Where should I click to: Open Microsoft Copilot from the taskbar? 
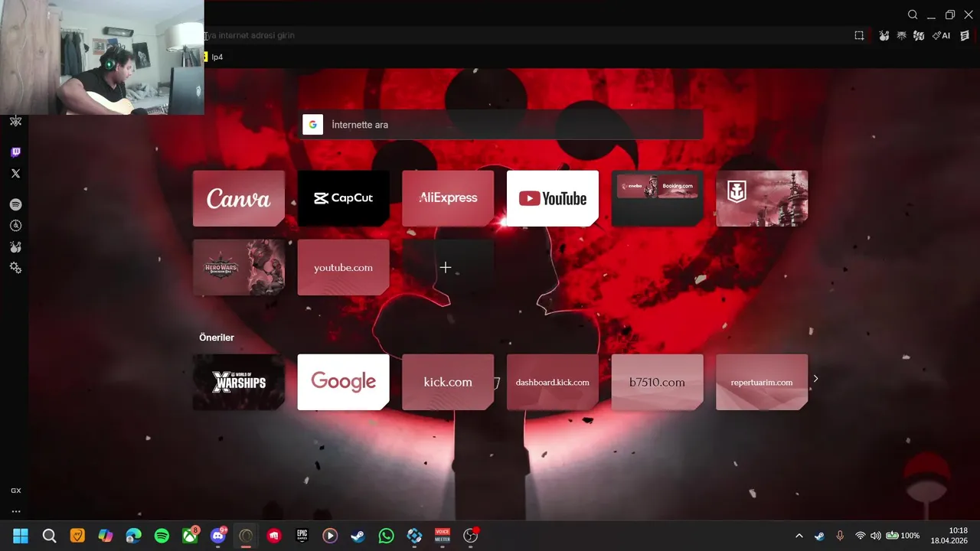pyautogui.click(x=106, y=536)
